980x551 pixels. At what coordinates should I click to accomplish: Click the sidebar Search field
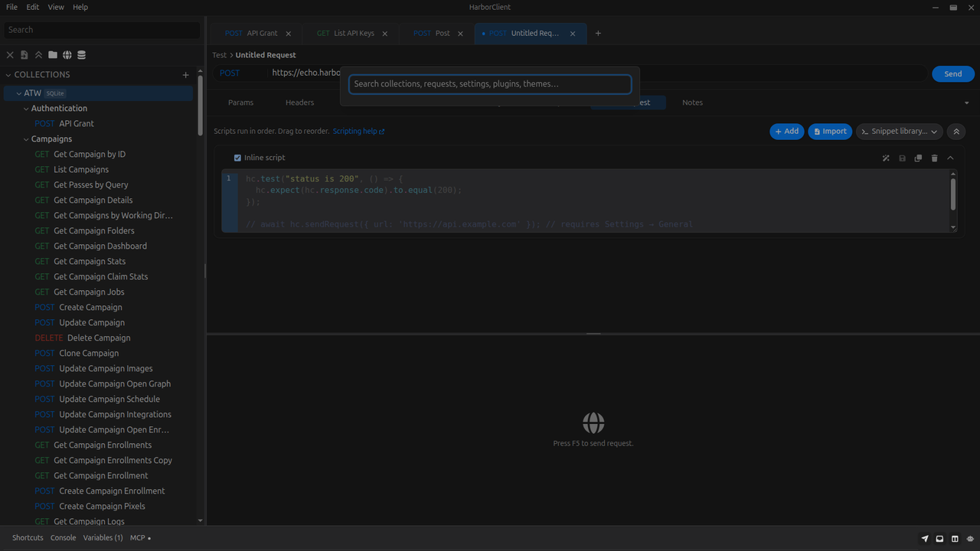point(102,30)
